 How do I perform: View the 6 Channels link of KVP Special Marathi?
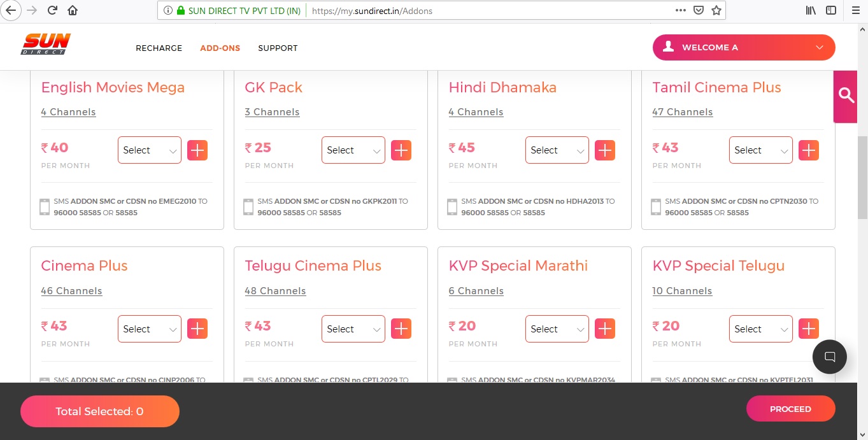pos(476,291)
